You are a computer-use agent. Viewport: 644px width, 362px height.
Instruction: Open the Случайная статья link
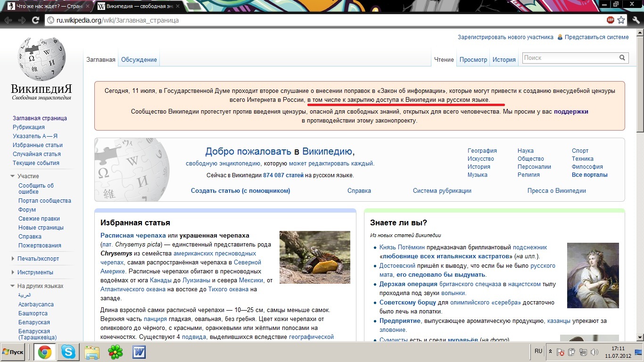(37, 154)
